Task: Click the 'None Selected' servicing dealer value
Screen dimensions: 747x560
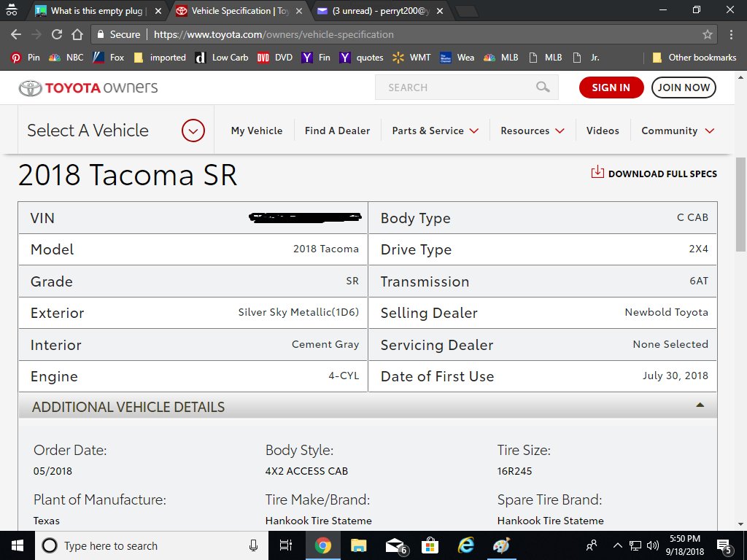Action: [x=671, y=344]
